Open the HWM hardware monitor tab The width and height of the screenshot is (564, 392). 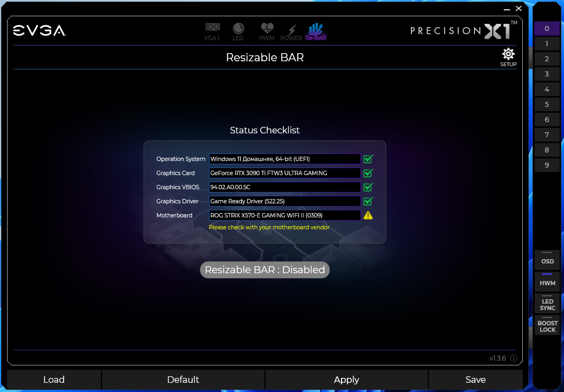click(267, 31)
